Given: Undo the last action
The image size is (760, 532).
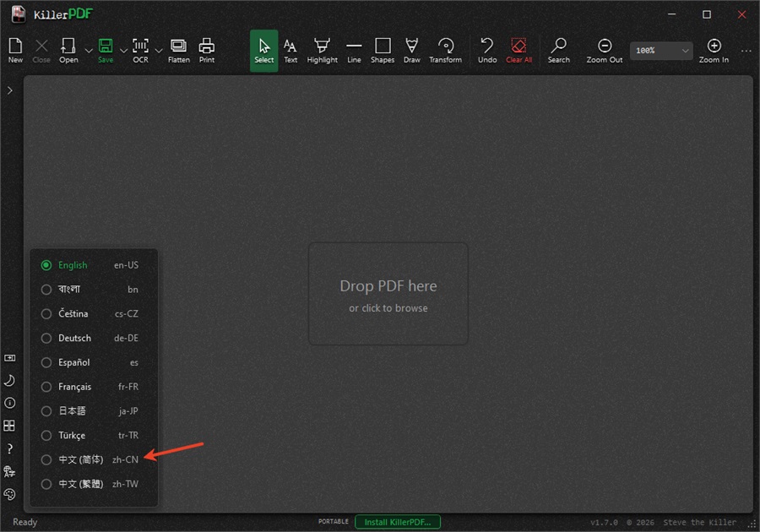Looking at the screenshot, I should coord(487,51).
